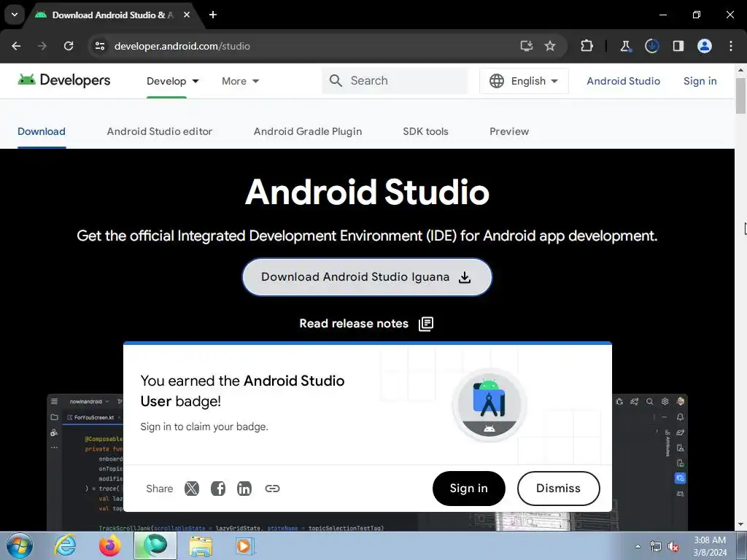The height and width of the screenshot is (560, 747).
Task: Toggle the browser side panel
Action: (x=678, y=46)
